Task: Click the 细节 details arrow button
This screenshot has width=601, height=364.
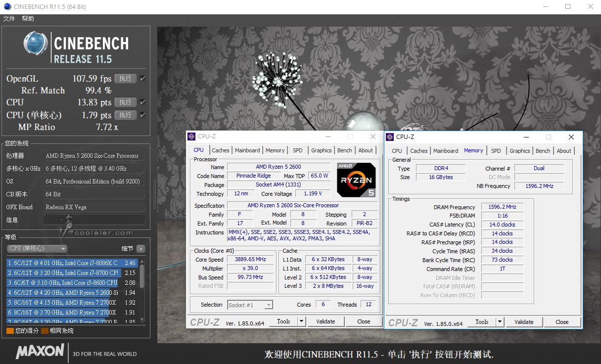Action: coord(140,249)
